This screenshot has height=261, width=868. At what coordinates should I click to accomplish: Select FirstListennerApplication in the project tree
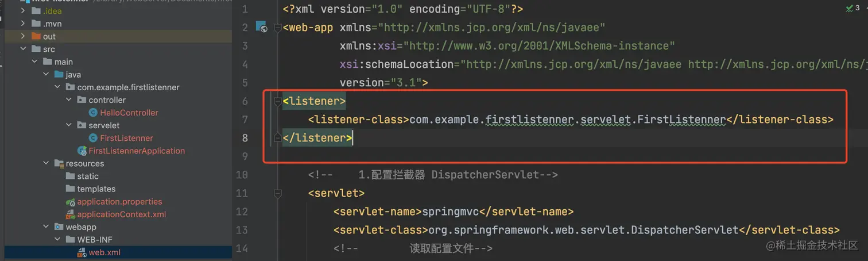(x=137, y=151)
